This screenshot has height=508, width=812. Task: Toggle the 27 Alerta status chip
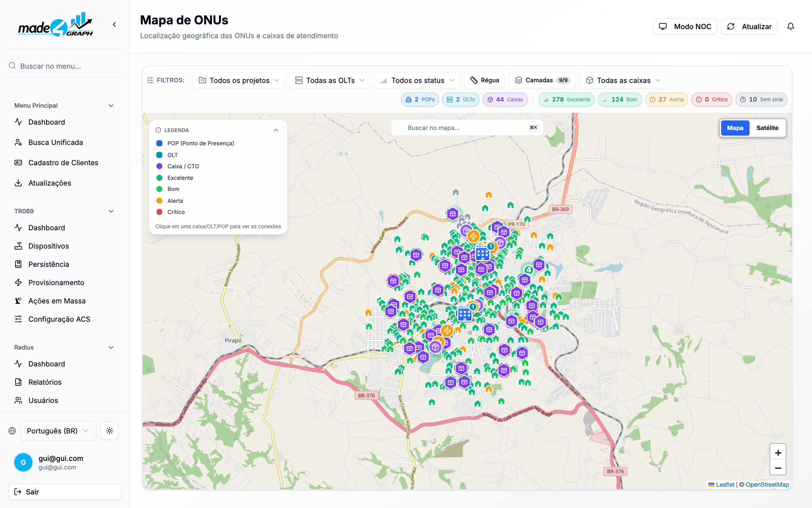pyautogui.click(x=666, y=100)
